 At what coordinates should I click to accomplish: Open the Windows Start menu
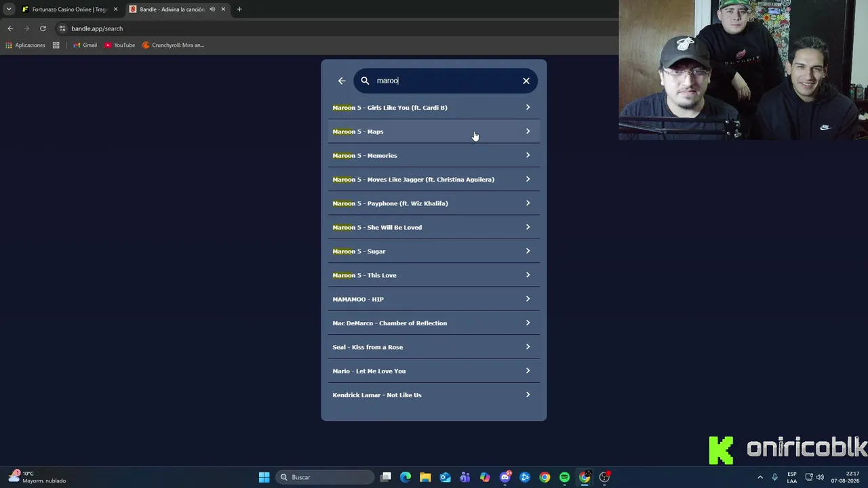[x=264, y=477]
